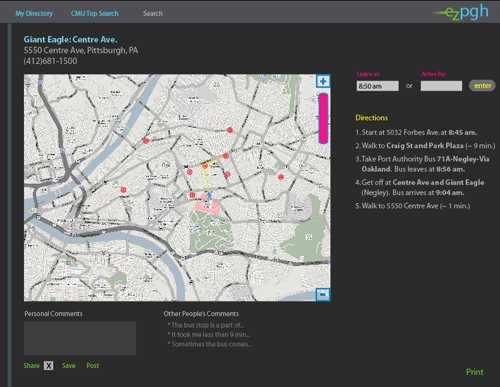Click the Arrive by time field
The height and width of the screenshot is (387, 500).
[x=441, y=86]
